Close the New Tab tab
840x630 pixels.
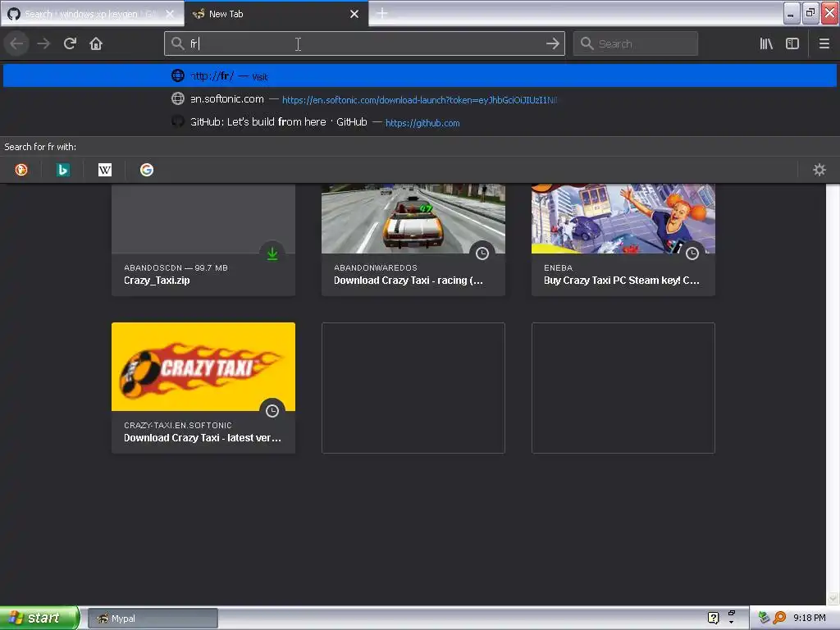(x=354, y=14)
